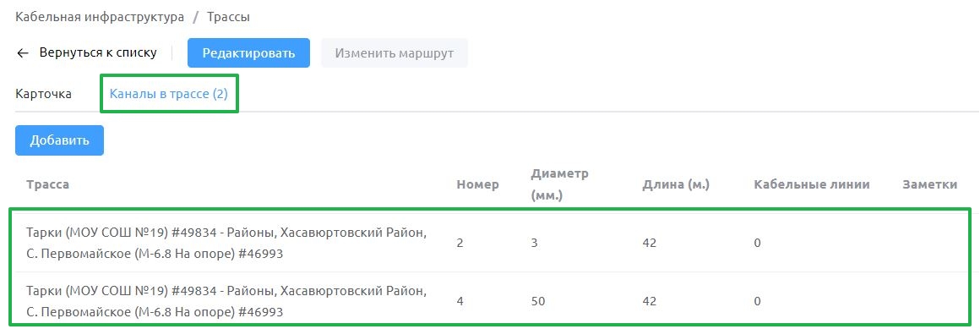Click the 'Заметки' column header
This screenshot has width=980, height=329.
point(930,184)
